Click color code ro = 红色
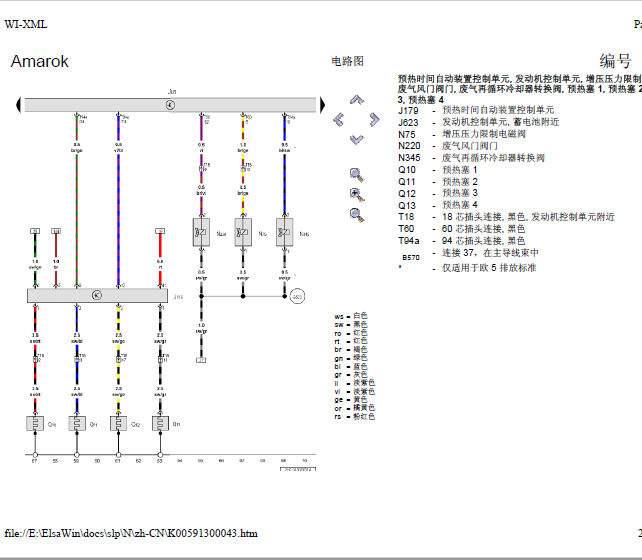 pyautogui.click(x=351, y=332)
